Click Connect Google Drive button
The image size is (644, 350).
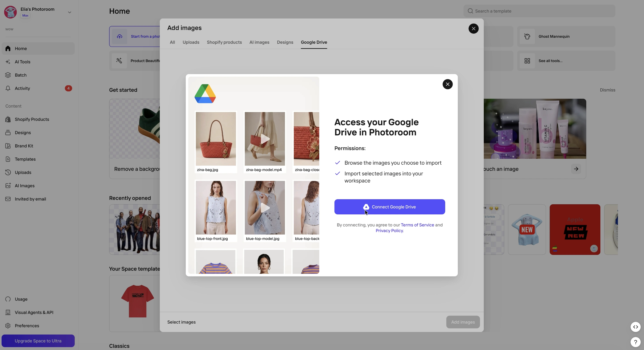click(x=389, y=207)
